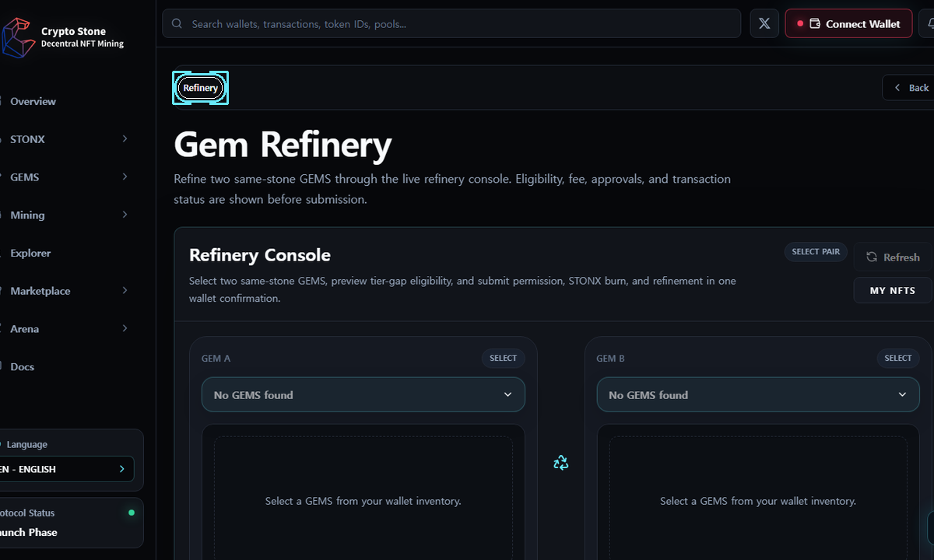
Task: Click the Crypto Stone logo icon
Action: point(17,37)
